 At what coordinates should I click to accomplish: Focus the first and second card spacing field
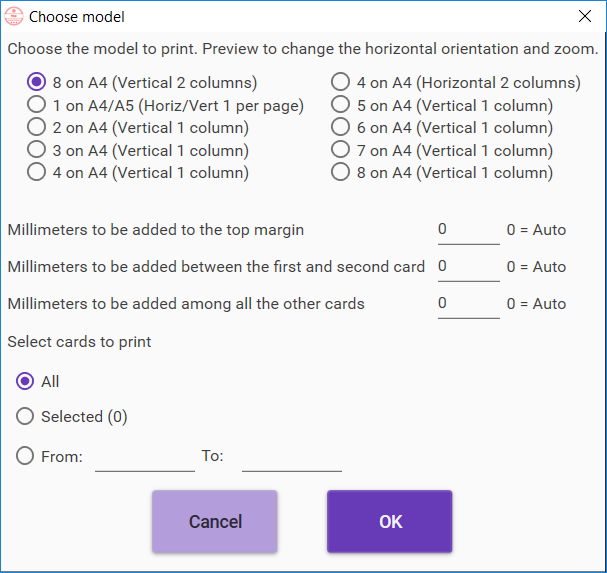pos(468,267)
